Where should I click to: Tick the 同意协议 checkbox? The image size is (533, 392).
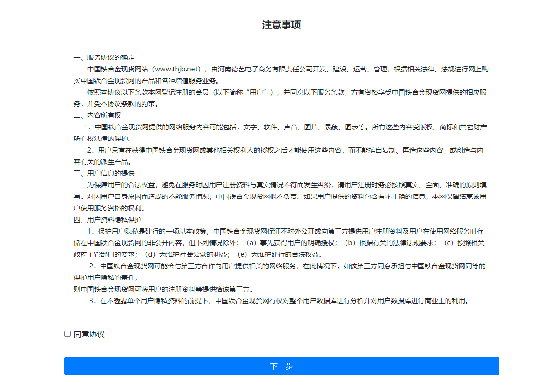pyautogui.click(x=68, y=334)
